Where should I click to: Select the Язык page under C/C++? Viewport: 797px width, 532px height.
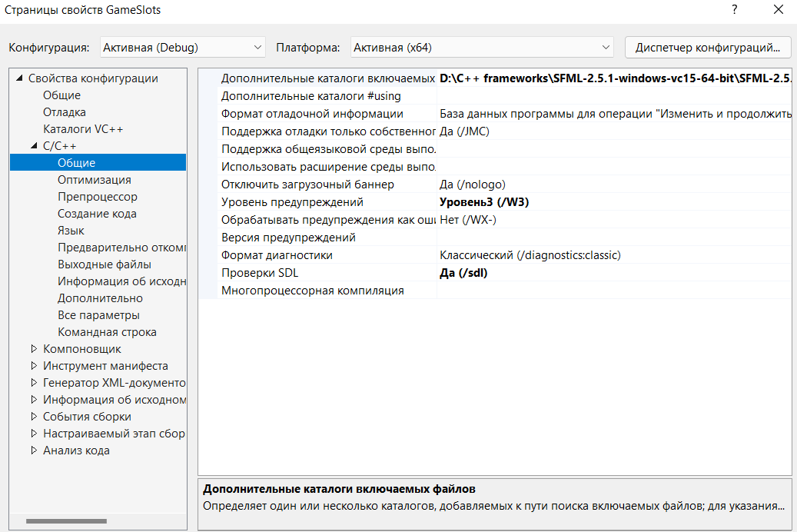tap(71, 230)
